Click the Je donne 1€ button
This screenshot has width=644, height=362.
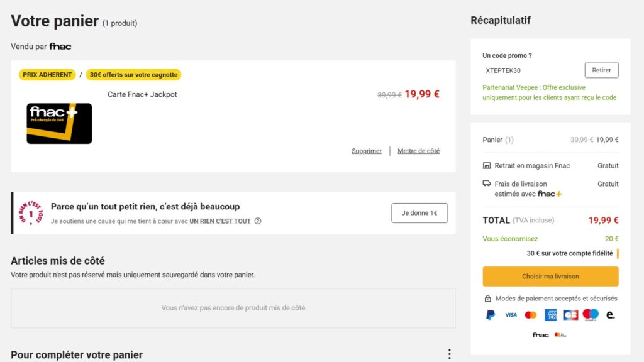[419, 212]
